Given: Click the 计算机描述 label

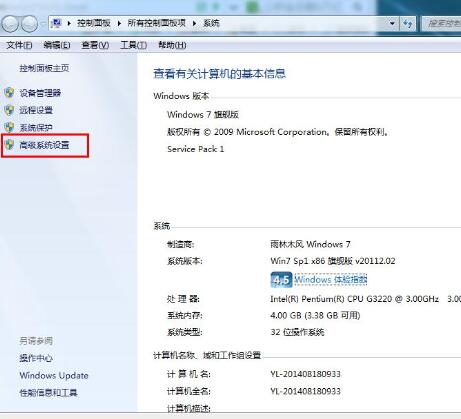Looking at the screenshot, I should 189,408.
